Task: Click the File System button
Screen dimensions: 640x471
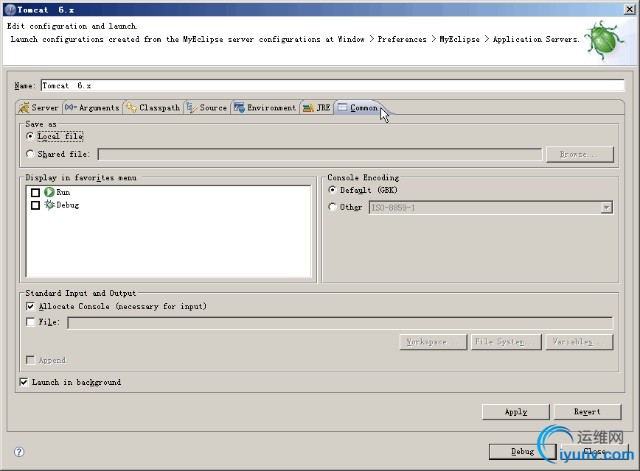Action: 507,342
